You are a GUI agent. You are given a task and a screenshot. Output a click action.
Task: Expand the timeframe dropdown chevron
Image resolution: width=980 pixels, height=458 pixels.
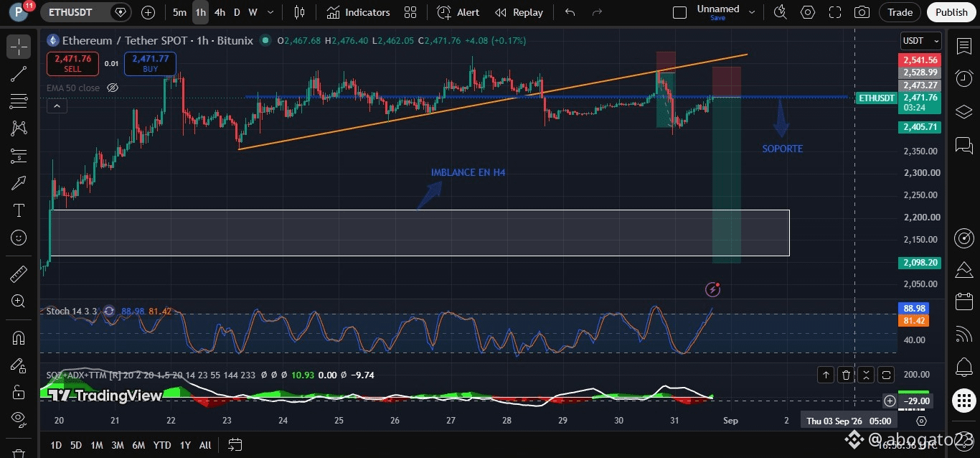pyautogui.click(x=270, y=12)
